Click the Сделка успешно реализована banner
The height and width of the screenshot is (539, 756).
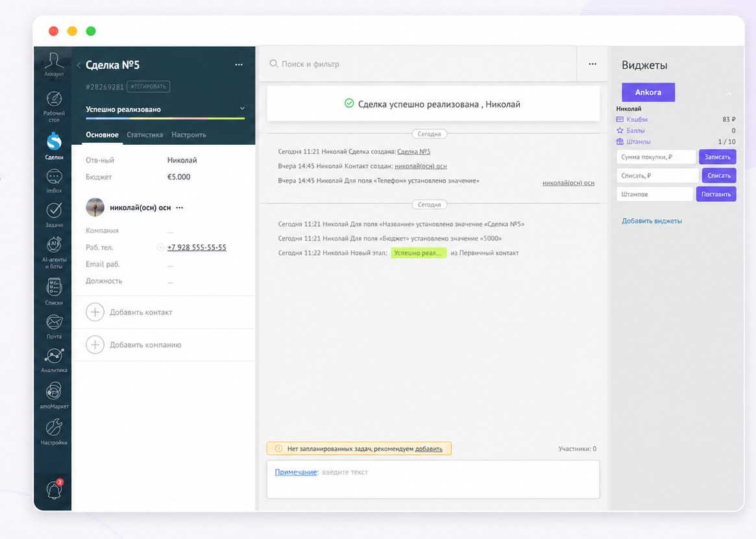(x=433, y=104)
